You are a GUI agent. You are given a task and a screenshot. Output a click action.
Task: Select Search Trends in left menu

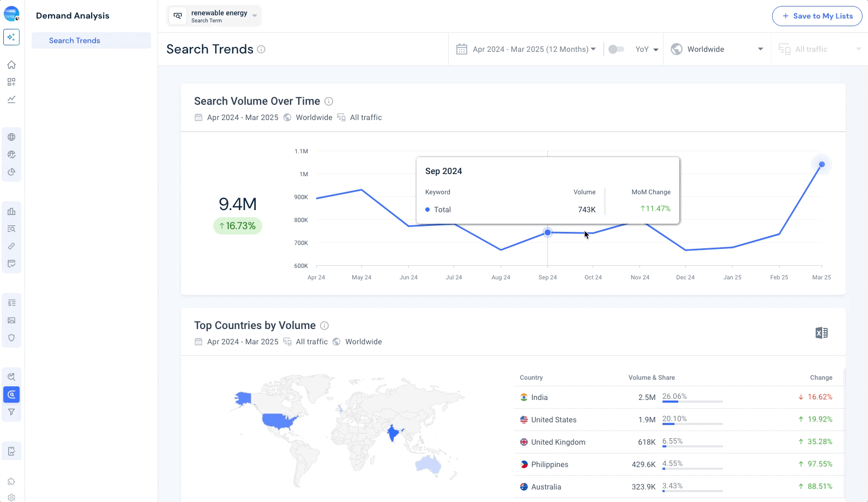75,40
